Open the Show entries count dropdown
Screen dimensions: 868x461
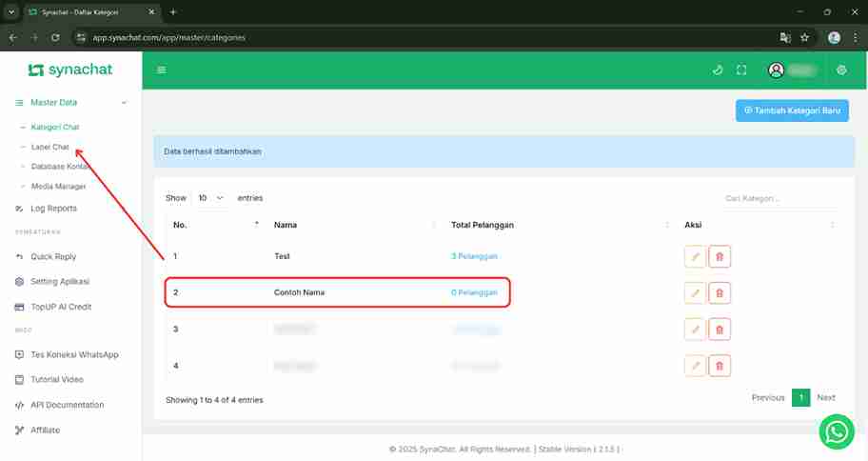click(x=210, y=198)
